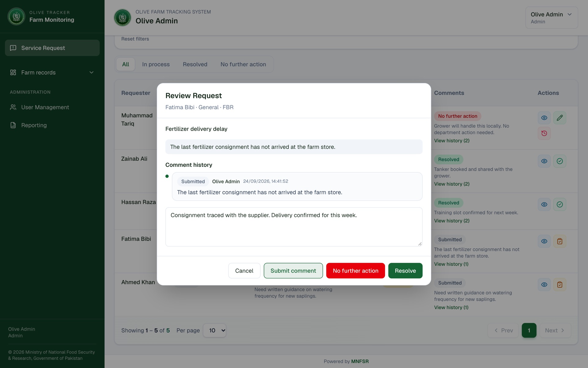The image size is (588, 368).
Task: Click the MNFSR link in footer
Action: pyautogui.click(x=360, y=361)
